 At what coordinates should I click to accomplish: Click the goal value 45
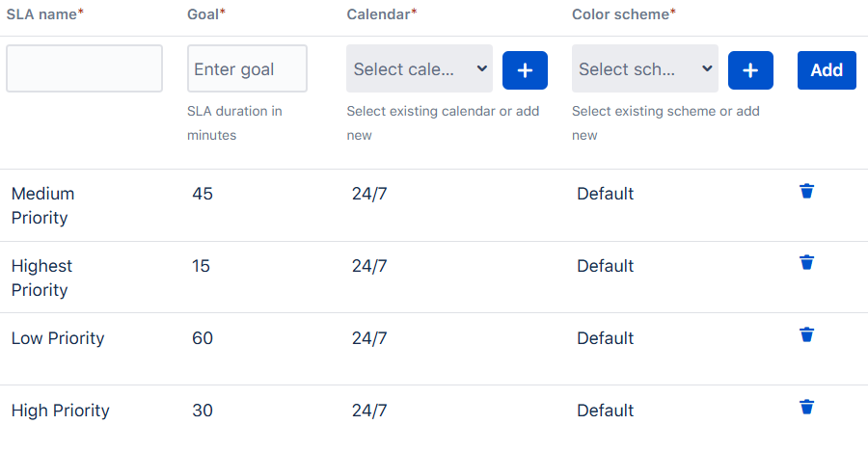point(203,194)
